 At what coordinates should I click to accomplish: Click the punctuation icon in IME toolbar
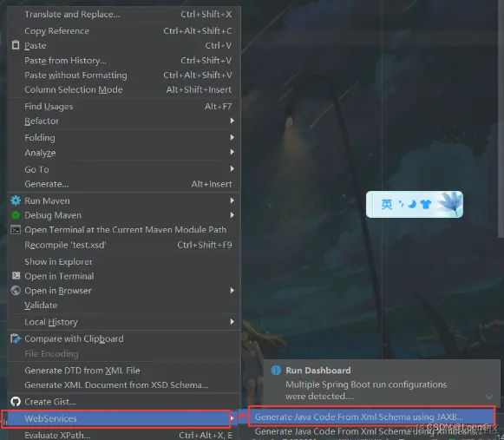click(401, 204)
